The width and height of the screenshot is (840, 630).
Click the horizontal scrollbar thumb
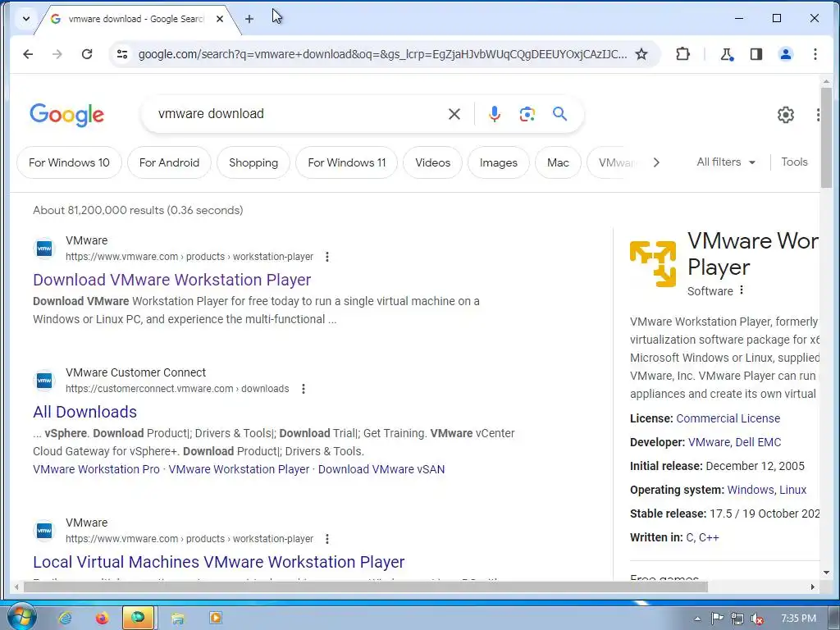(365, 587)
